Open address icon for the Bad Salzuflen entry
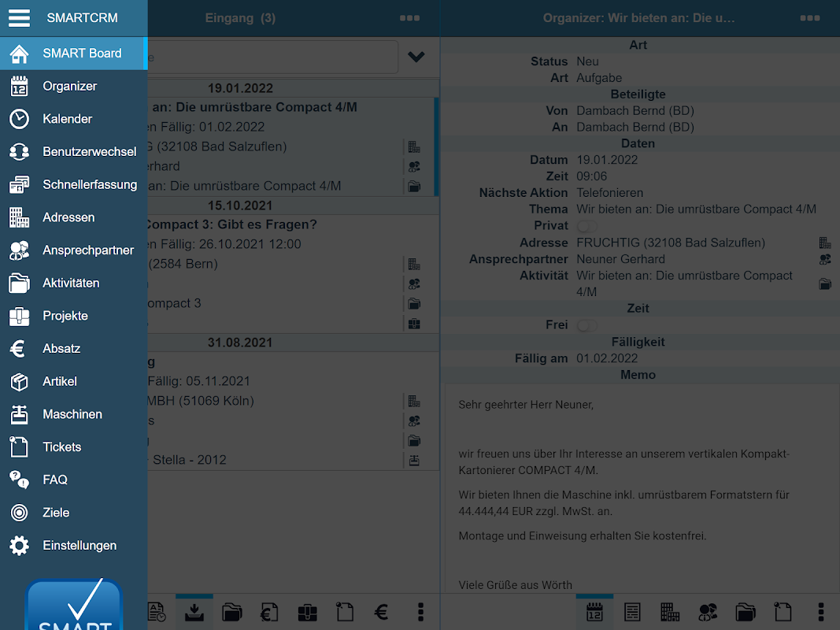 [414, 146]
